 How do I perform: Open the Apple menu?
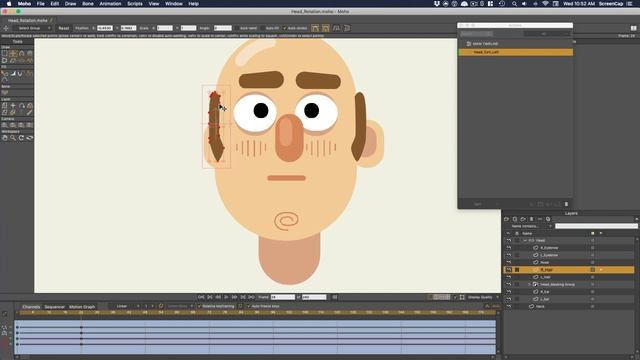click(x=9, y=4)
